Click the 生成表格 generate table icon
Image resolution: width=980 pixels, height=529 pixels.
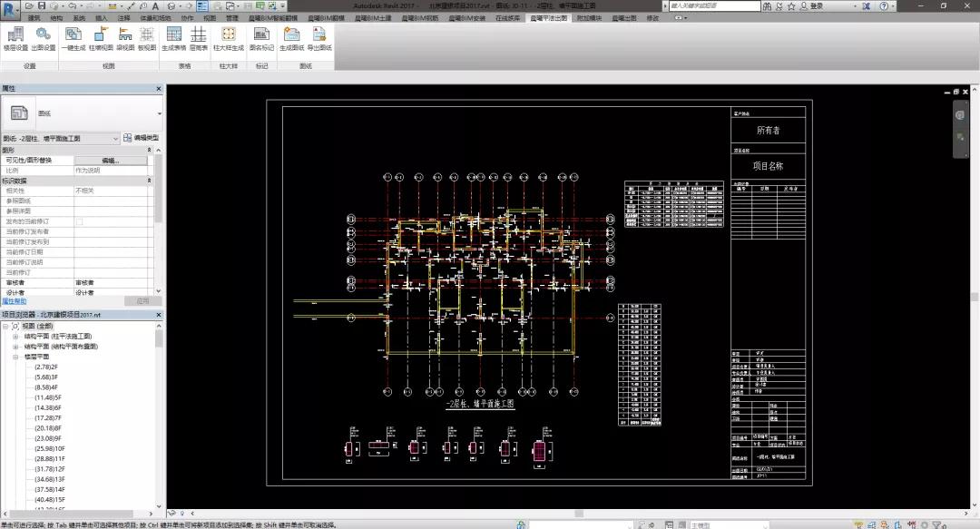point(173,39)
